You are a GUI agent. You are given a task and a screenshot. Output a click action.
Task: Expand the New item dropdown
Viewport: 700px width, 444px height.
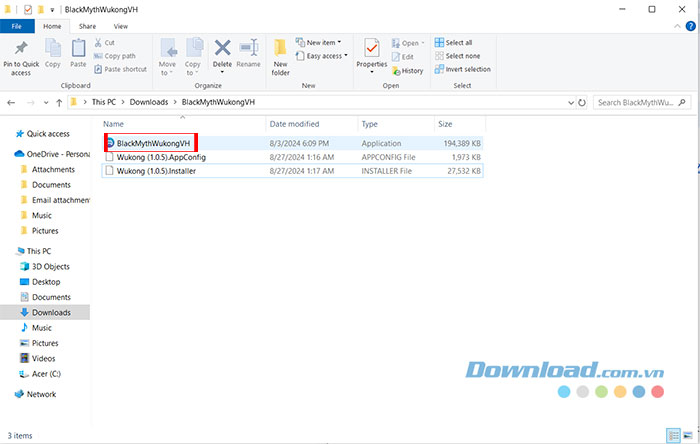coord(322,43)
